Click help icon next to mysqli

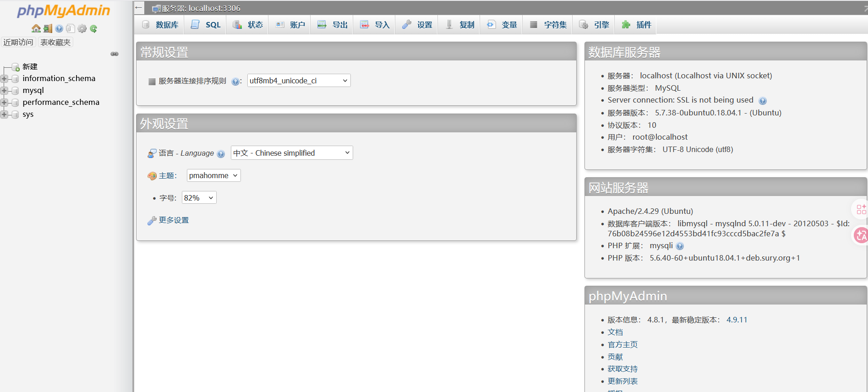[680, 246]
